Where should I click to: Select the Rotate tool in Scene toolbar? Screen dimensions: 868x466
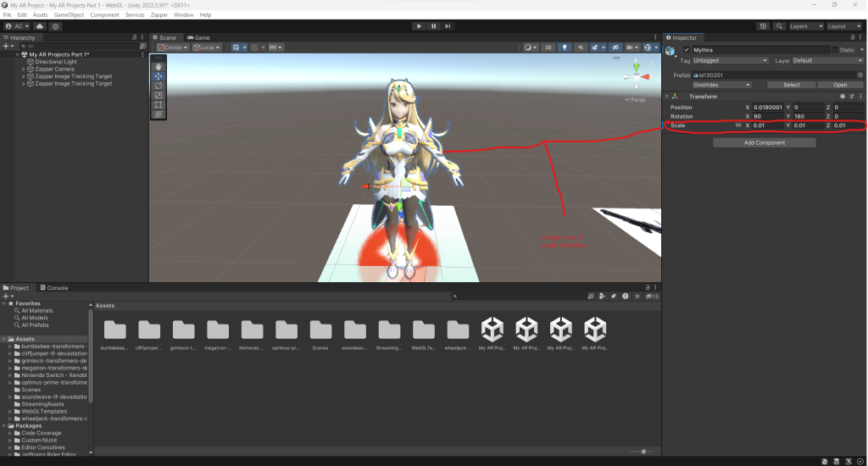159,86
